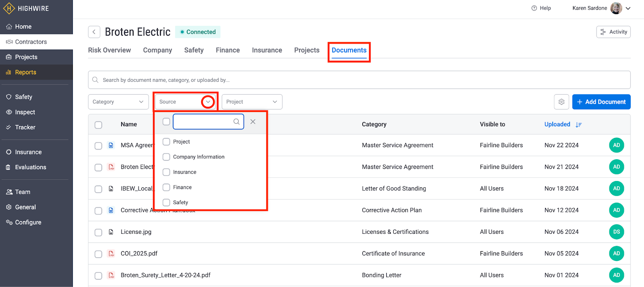This screenshot has width=644, height=287.
Task: Click the Source filter search box
Action: pos(208,122)
